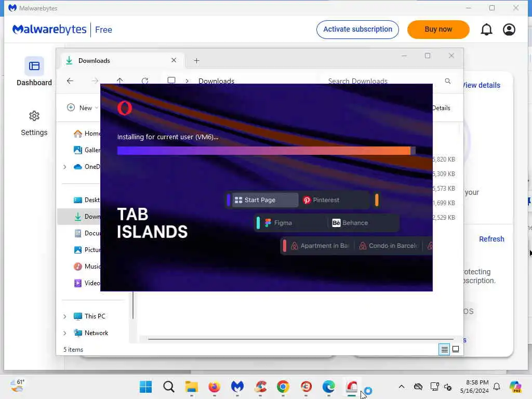Click the 5 items status text
The image size is (532, 399).
pos(73,350)
